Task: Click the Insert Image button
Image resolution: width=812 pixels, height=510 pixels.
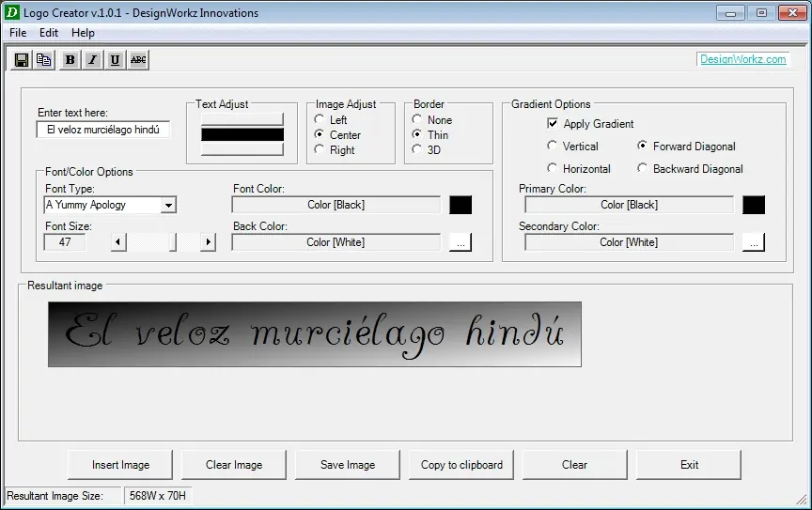Action: click(x=120, y=465)
